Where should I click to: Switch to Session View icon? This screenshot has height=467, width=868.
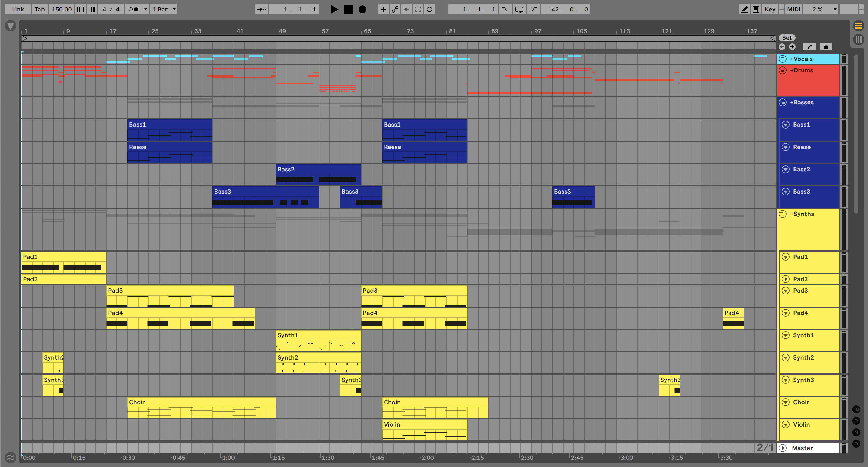(x=858, y=40)
